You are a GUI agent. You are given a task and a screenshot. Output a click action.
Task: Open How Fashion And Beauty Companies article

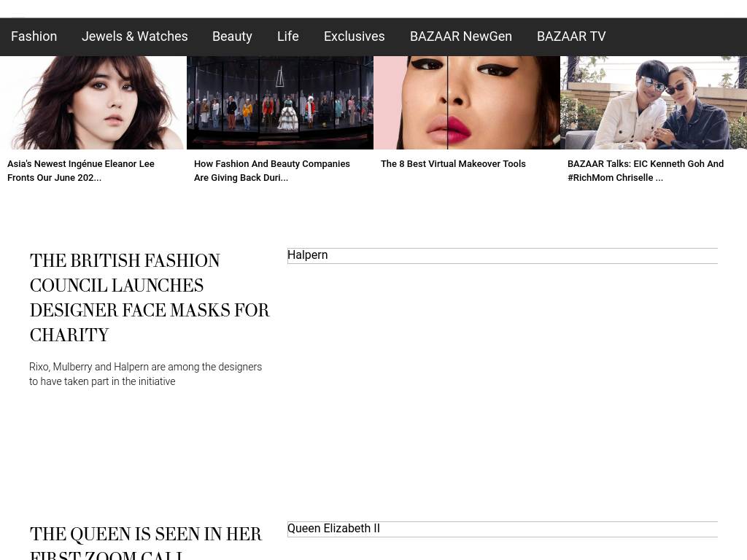tap(271, 171)
